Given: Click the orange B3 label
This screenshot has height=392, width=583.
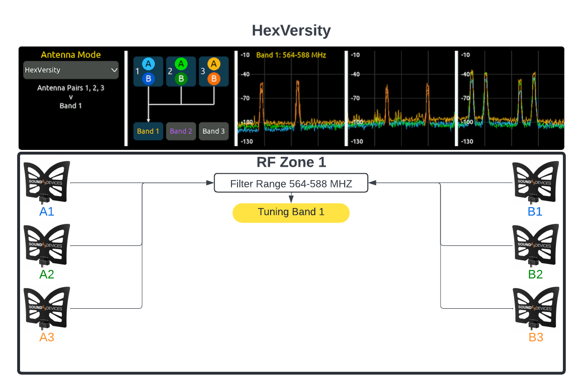Looking at the screenshot, I should click(x=536, y=337).
